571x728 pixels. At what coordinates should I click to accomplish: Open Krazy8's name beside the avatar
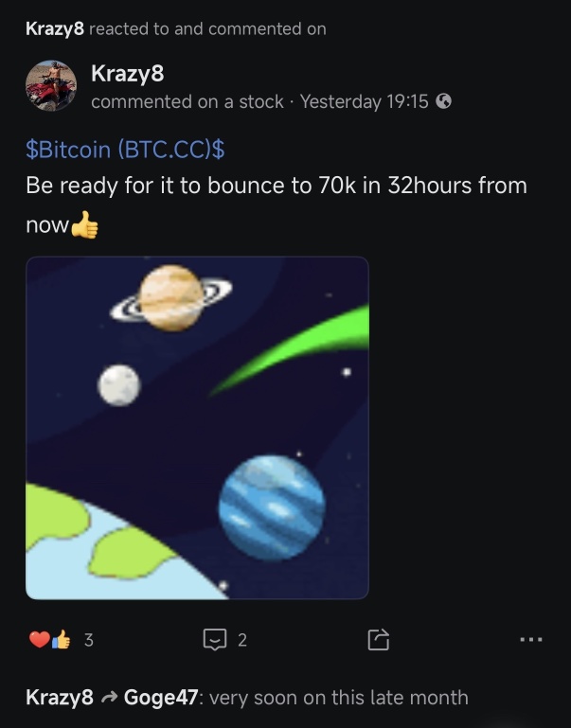pos(128,73)
